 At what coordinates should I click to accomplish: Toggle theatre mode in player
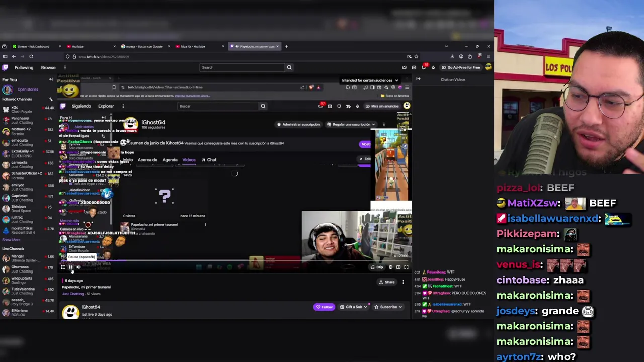398,267
